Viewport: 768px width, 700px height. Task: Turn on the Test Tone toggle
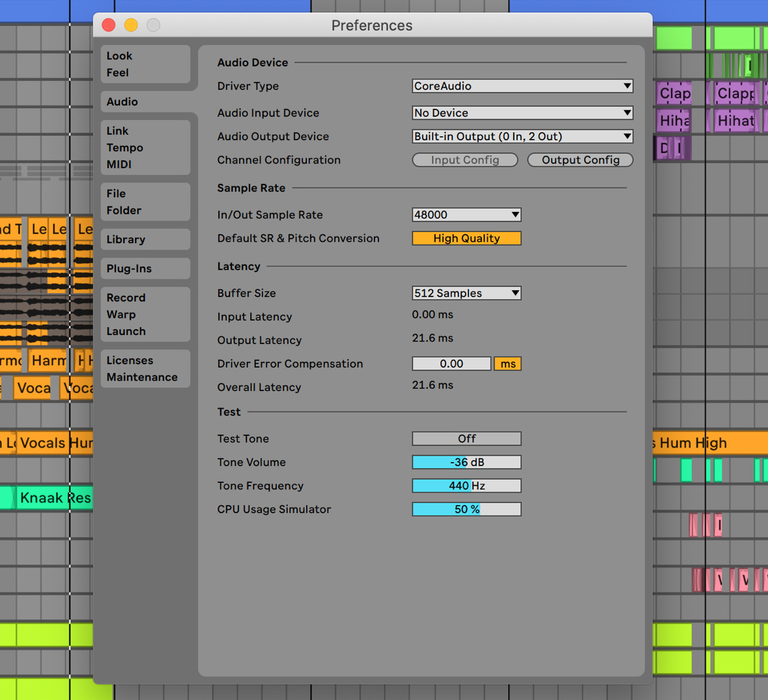click(x=466, y=439)
